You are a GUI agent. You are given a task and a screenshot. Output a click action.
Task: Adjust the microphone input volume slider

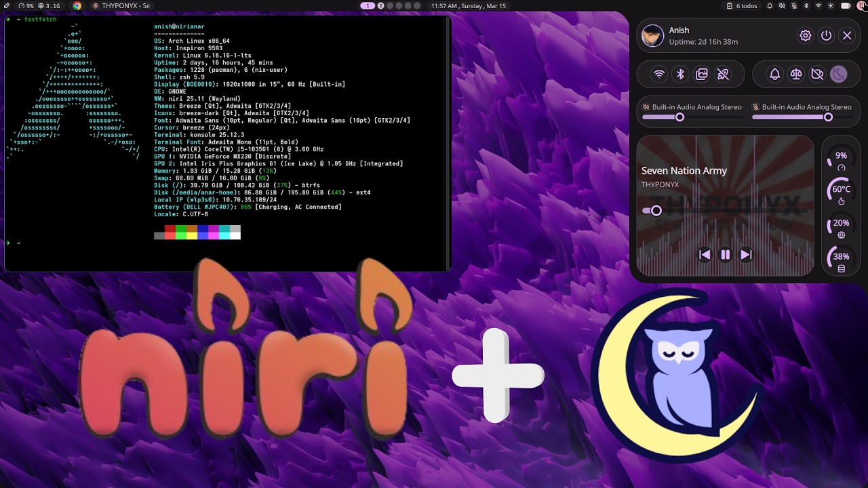pos(802,117)
